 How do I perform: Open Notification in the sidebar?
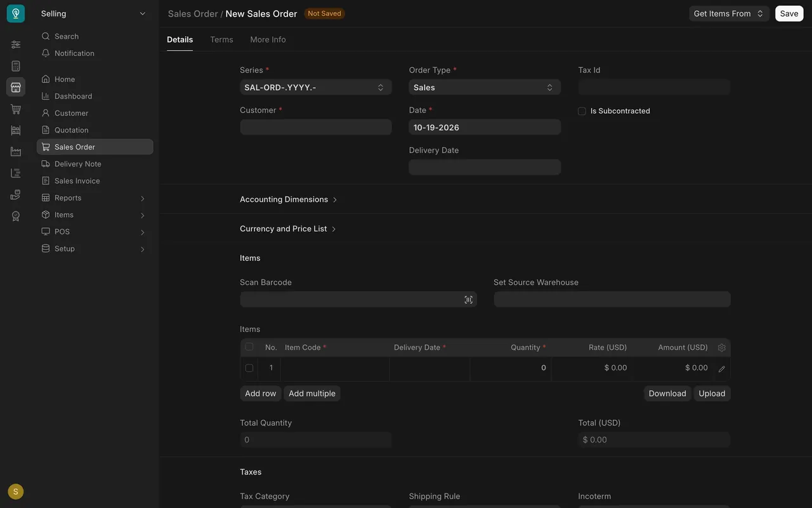click(x=95, y=53)
